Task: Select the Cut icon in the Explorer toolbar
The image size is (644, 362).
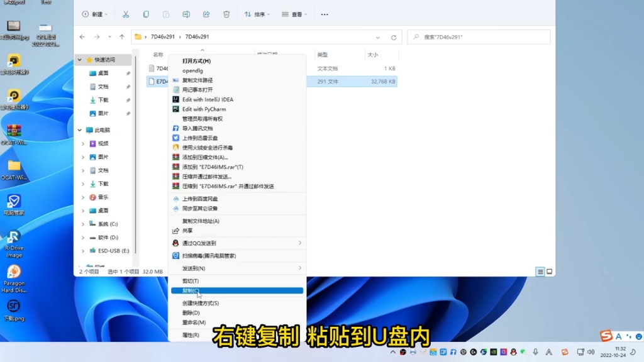Action: tap(126, 14)
